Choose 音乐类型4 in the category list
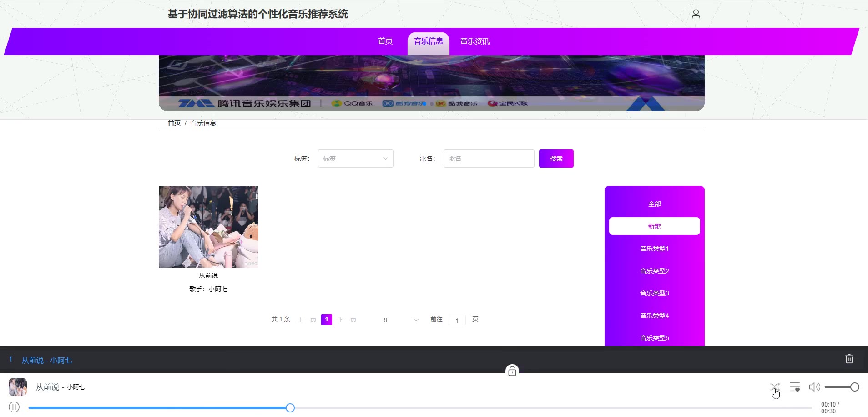 click(x=655, y=315)
